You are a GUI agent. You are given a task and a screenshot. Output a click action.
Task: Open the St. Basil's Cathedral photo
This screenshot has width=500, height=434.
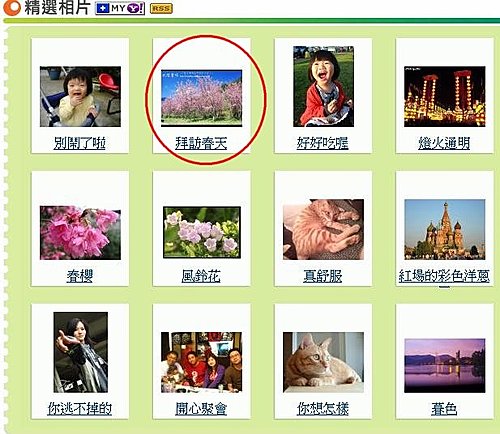coord(445,229)
